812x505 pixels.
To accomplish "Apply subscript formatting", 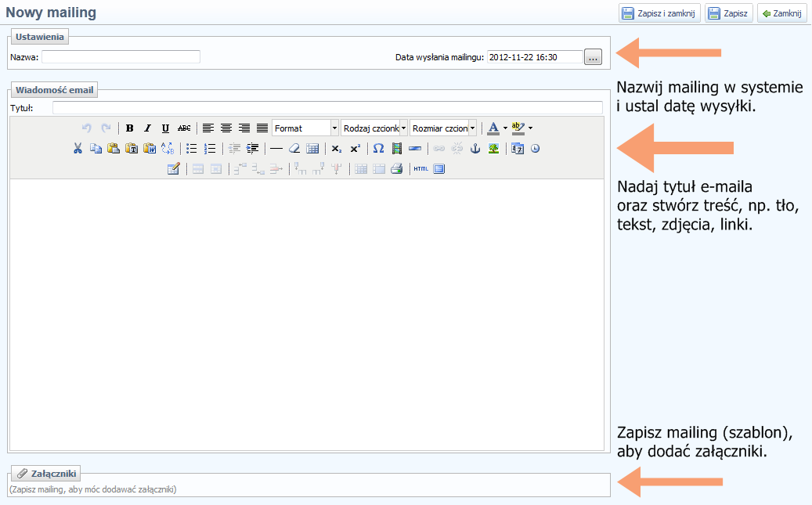I will tap(336, 149).
